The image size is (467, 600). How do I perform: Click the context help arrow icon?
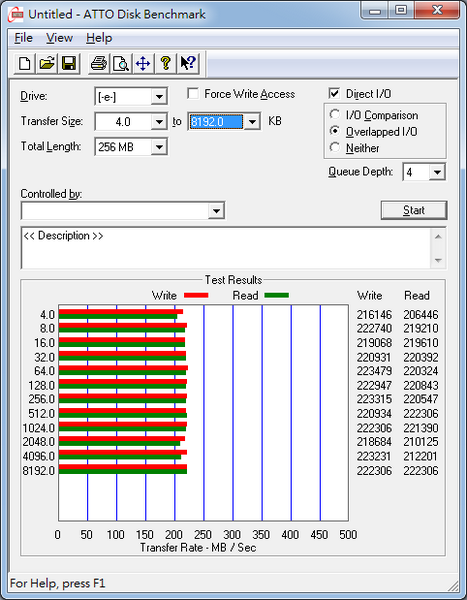pyautogui.click(x=188, y=63)
